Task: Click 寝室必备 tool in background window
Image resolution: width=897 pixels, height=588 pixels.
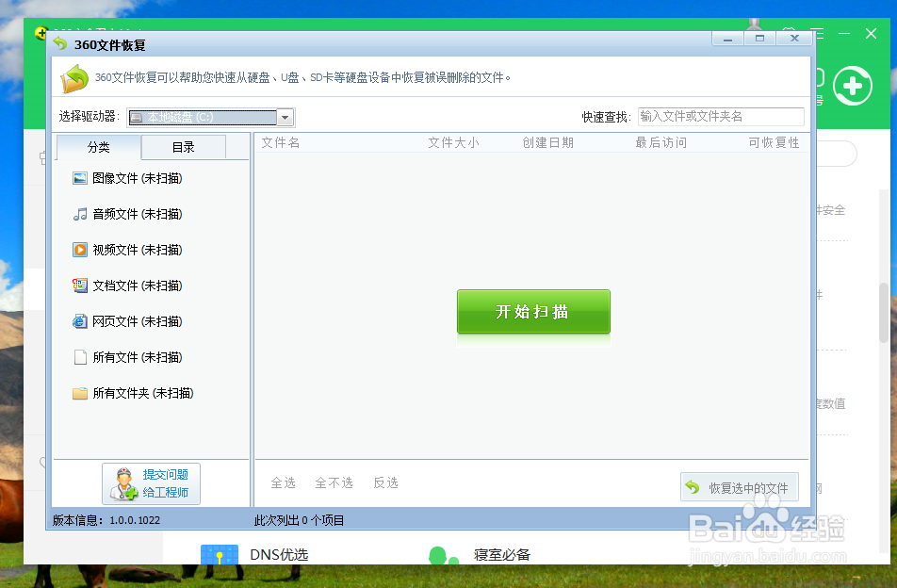Action: point(501,554)
